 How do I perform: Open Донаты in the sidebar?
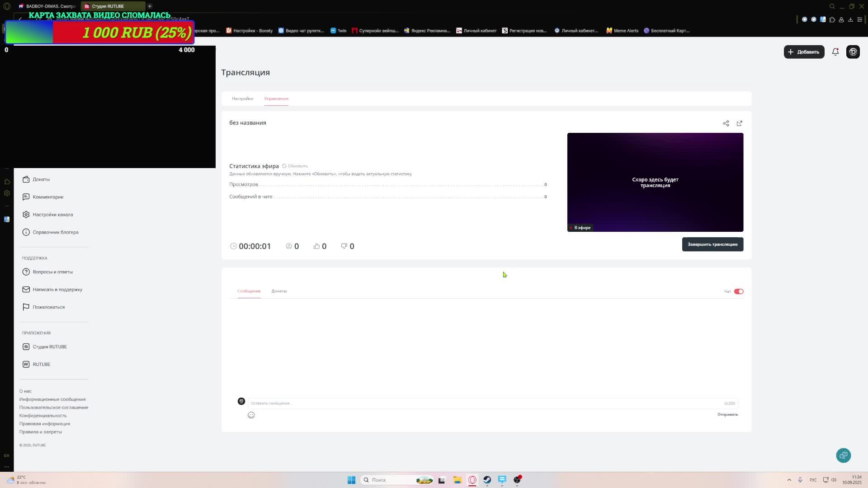41,179
